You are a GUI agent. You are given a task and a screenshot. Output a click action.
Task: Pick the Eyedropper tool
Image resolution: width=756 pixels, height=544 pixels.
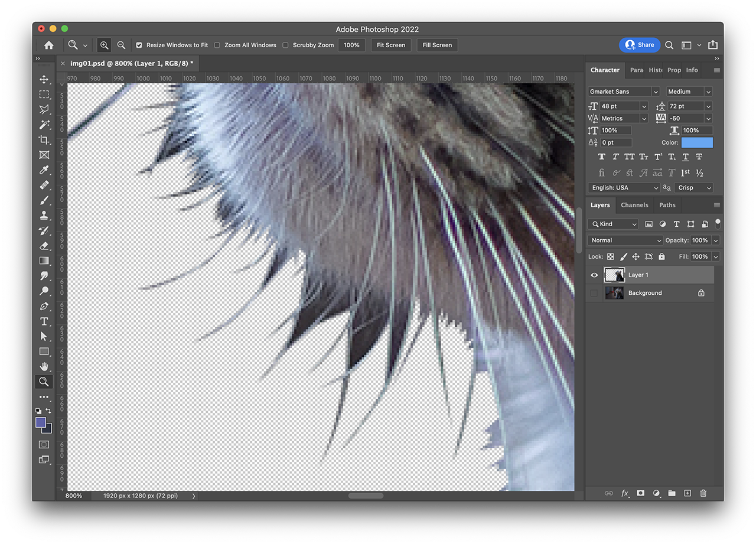pyautogui.click(x=44, y=170)
